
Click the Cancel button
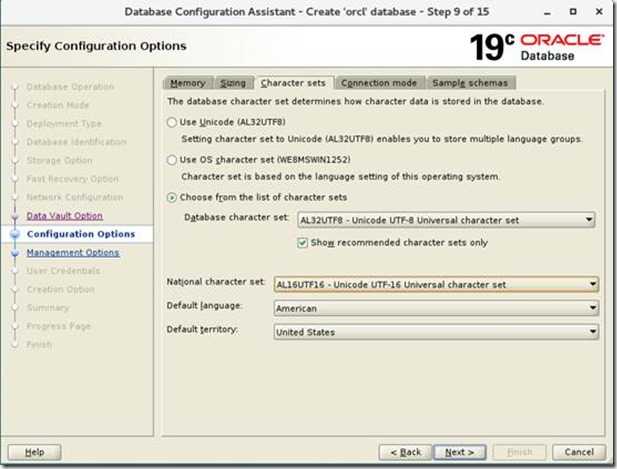579,452
